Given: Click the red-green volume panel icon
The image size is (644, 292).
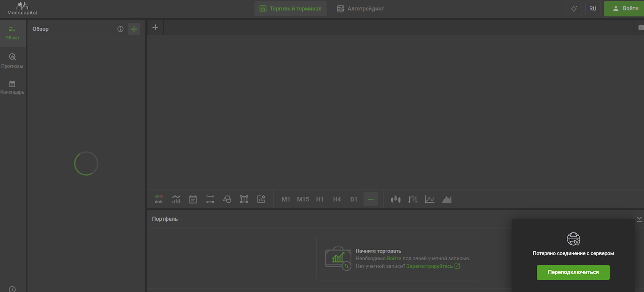Looking at the screenshot, I should [159, 199].
